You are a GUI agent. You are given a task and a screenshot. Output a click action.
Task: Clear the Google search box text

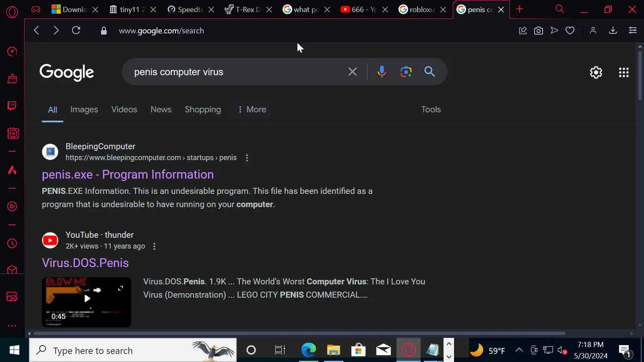coord(353,72)
